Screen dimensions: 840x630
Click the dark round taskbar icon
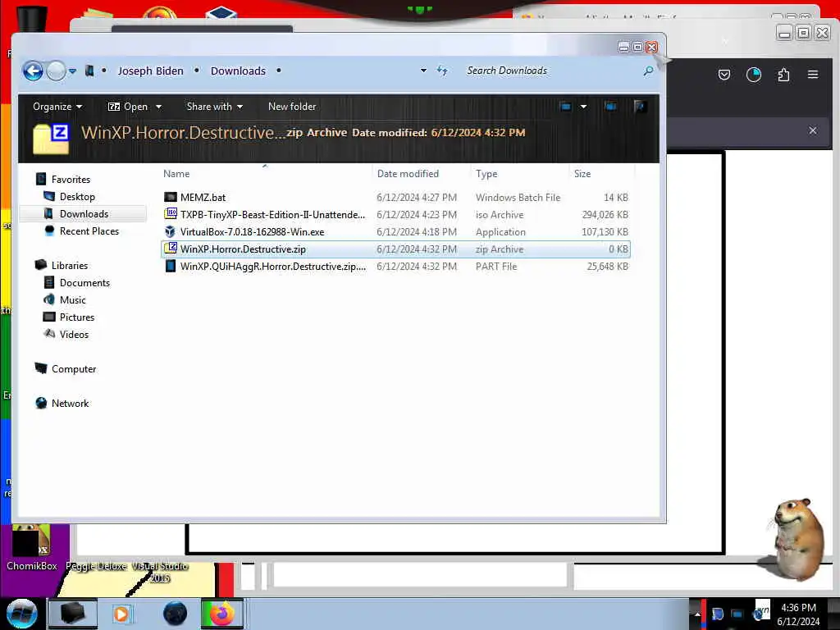click(x=175, y=614)
